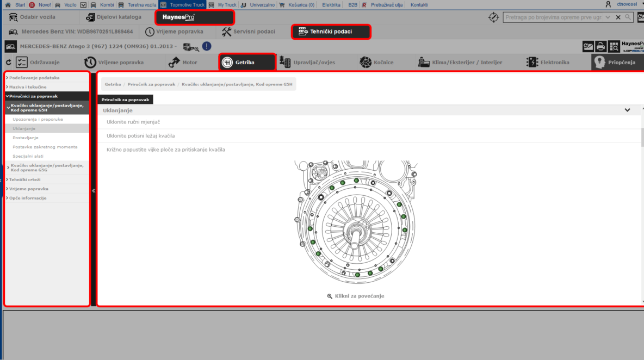
Task: Open the Novo! menu item
Action: [45, 5]
